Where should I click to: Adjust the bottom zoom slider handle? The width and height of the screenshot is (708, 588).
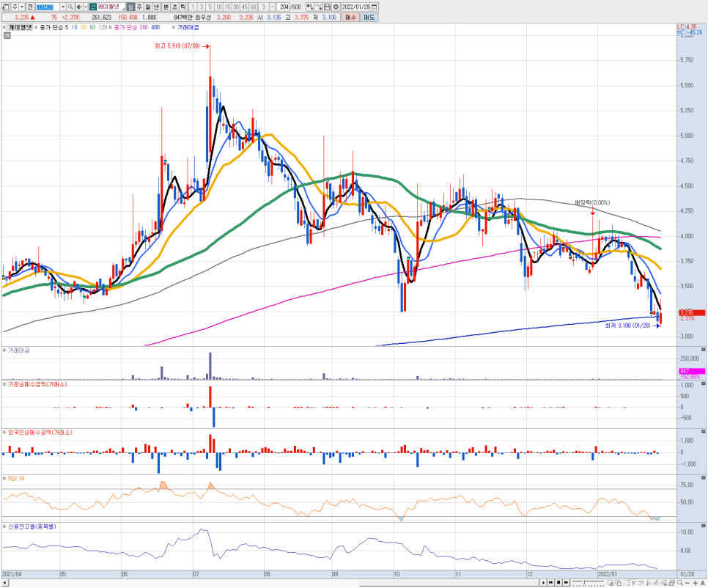click(584, 582)
